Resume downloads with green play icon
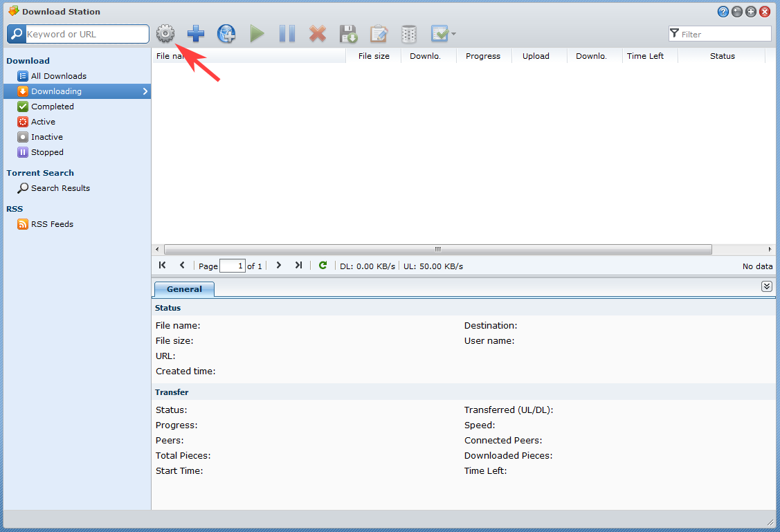780x532 pixels. (257, 33)
